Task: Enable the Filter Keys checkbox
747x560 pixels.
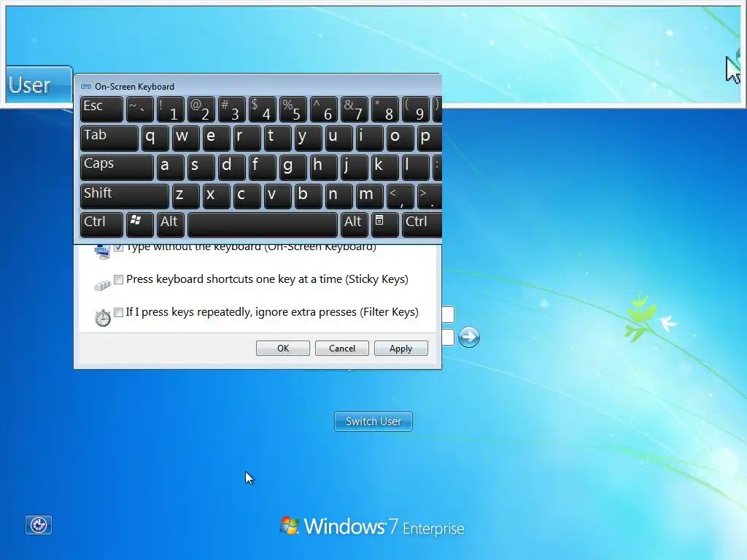Action: (119, 312)
